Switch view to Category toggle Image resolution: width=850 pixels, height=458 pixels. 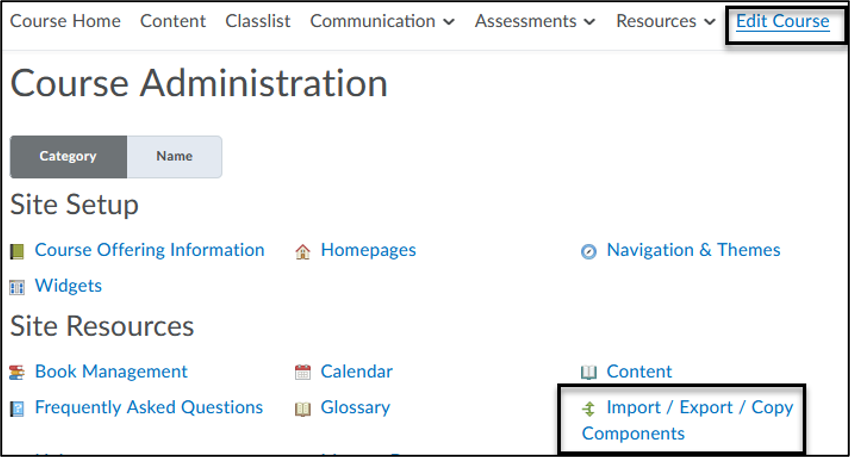[68, 157]
